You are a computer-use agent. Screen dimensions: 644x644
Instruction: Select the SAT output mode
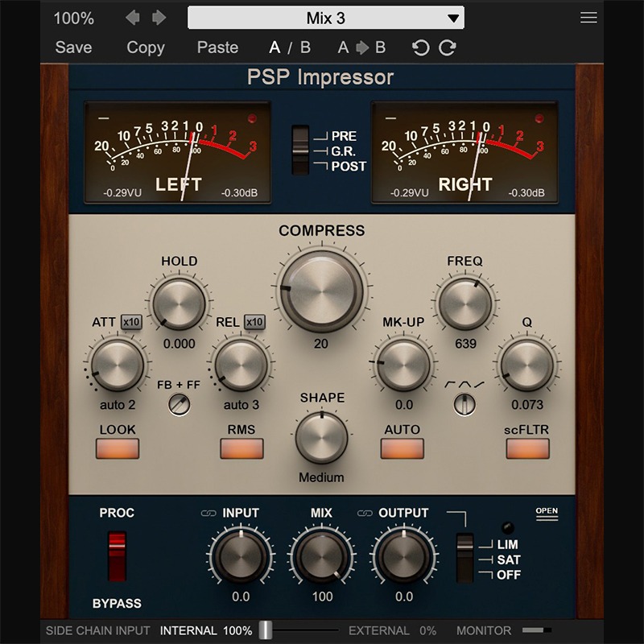click(x=509, y=559)
